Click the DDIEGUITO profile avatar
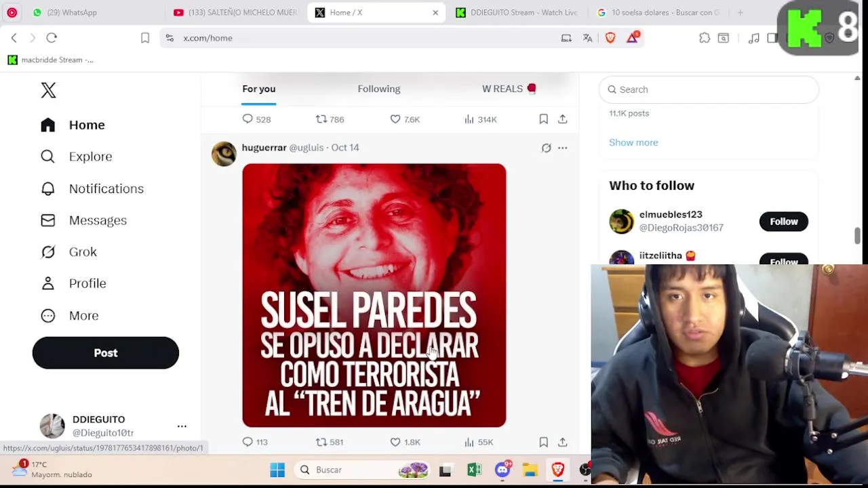This screenshot has height=488, width=868. pos(52,426)
